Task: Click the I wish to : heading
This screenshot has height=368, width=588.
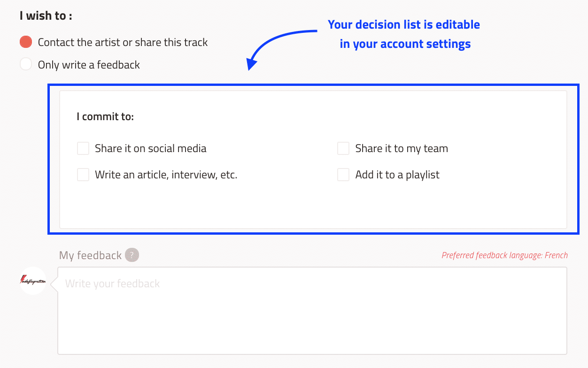Action: pos(46,15)
